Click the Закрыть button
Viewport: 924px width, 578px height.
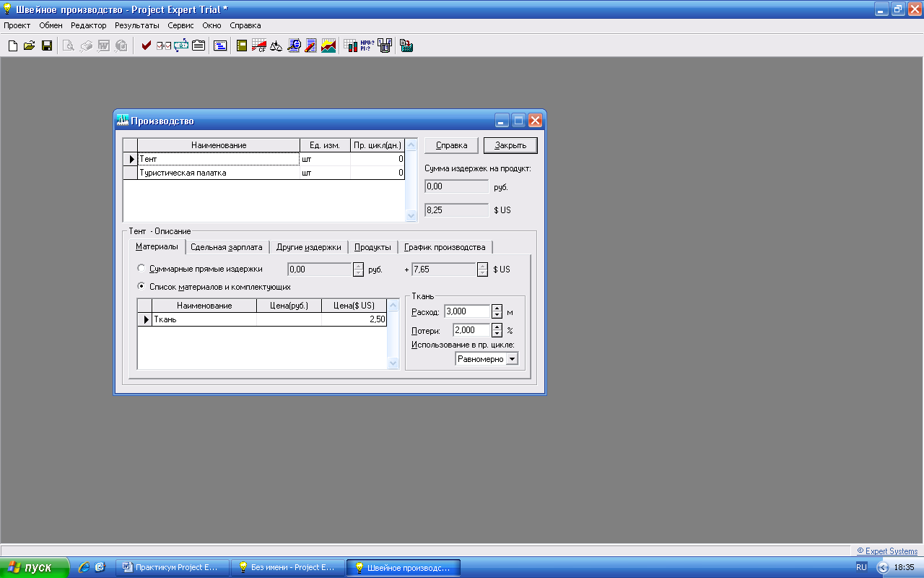tap(510, 145)
